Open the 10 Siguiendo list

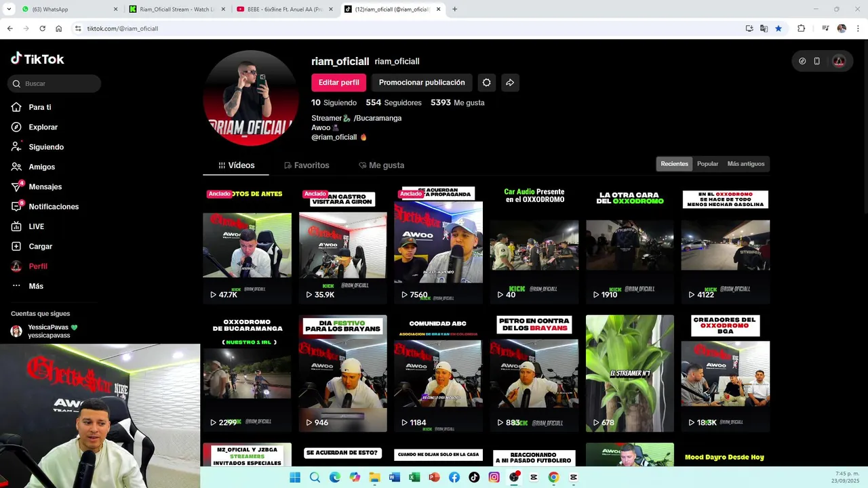tap(334, 103)
